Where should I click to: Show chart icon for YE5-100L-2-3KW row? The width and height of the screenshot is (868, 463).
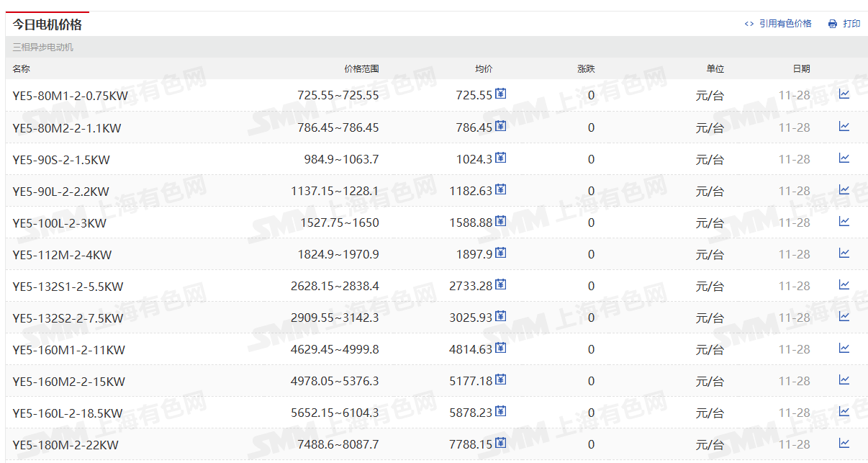click(844, 221)
